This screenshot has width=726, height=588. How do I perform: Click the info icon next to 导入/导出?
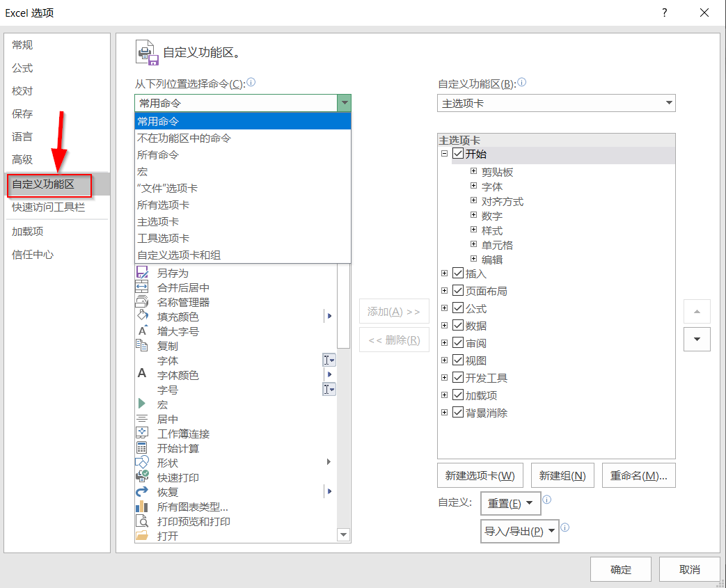(x=565, y=527)
